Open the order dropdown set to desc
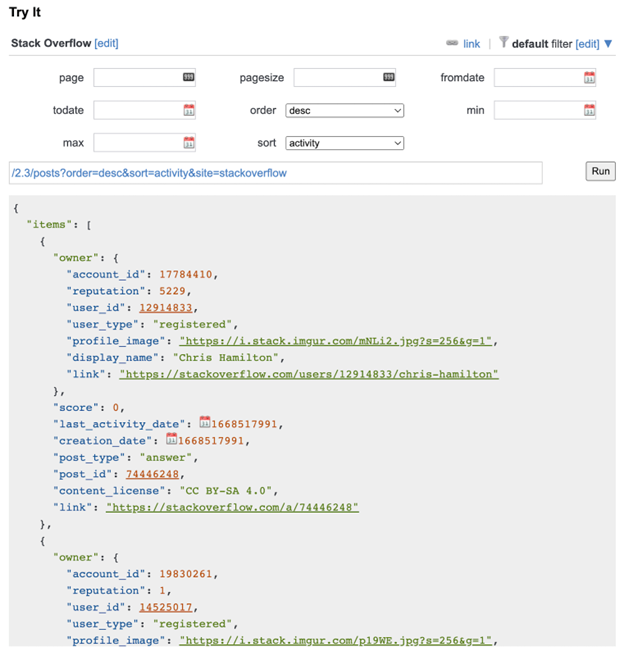 (x=345, y=111)
